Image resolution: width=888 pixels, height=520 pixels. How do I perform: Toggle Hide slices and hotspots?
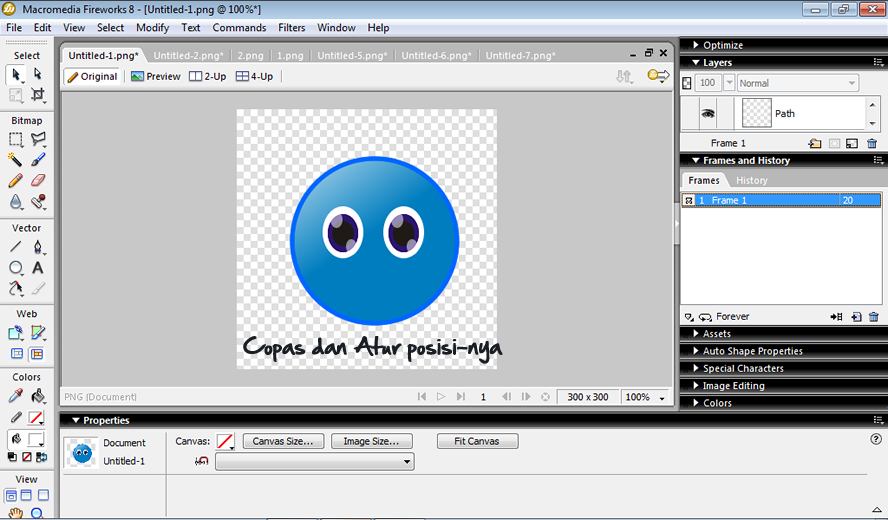17,354
